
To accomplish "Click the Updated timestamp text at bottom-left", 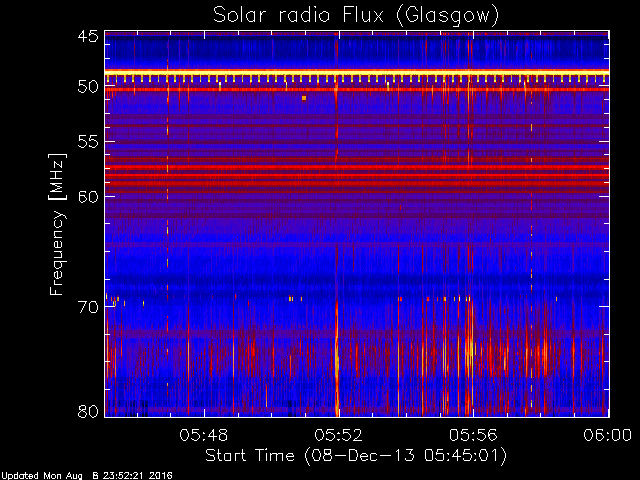I will click(x=87, y=476).
